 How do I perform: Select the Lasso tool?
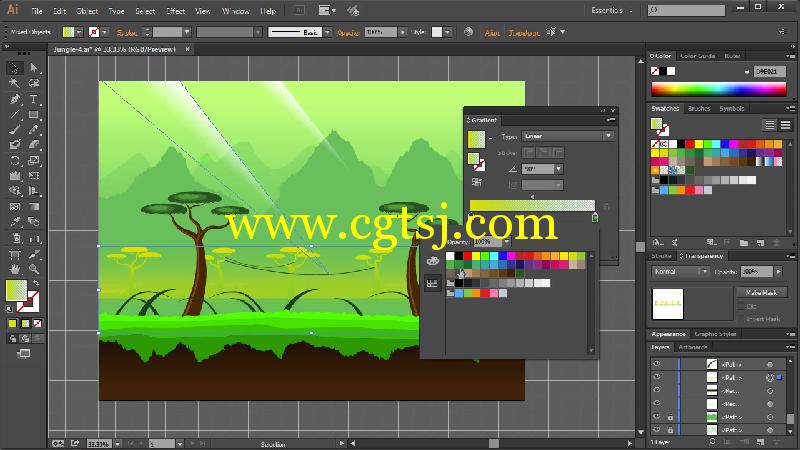34,83
